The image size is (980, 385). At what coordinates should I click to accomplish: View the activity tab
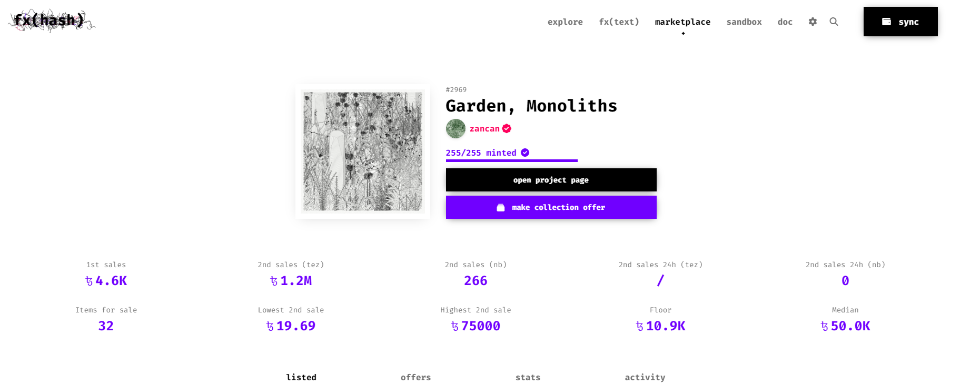tap(645, 377)
